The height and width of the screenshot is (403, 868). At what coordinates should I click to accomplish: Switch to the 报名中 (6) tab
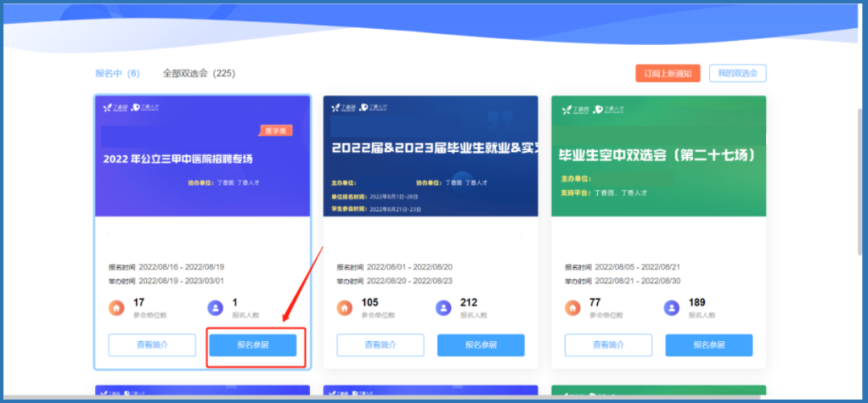117,73
